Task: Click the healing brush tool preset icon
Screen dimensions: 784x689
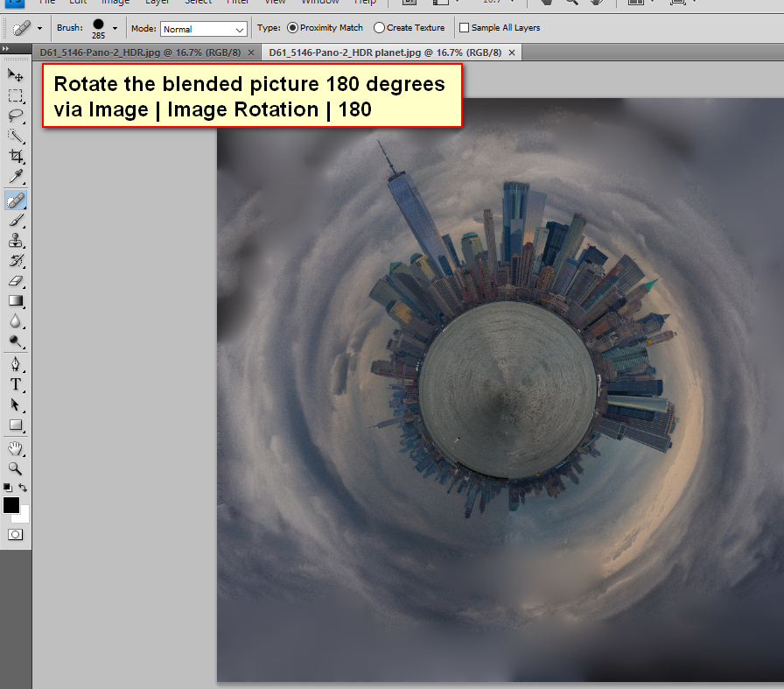Action: [x=21, y=28]
